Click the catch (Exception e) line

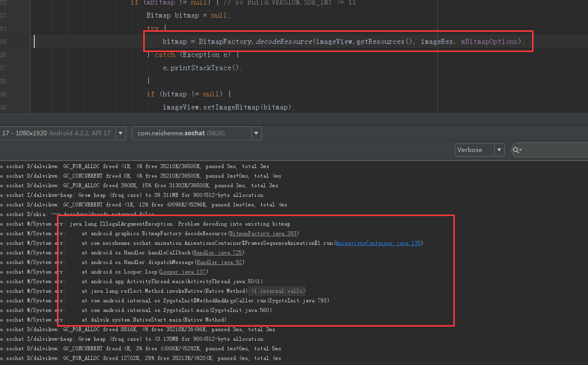tap(193, 55)
